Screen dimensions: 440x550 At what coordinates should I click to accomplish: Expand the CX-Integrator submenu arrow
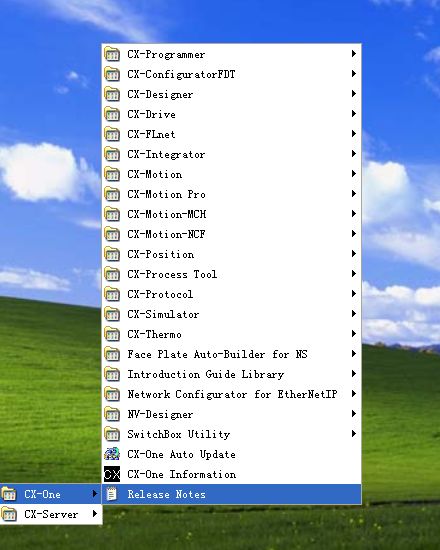(x=354, y=154)
